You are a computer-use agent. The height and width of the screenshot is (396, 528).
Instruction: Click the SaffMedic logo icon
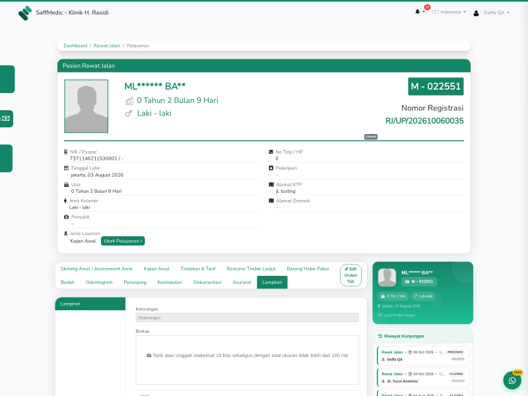coord(25,13)
